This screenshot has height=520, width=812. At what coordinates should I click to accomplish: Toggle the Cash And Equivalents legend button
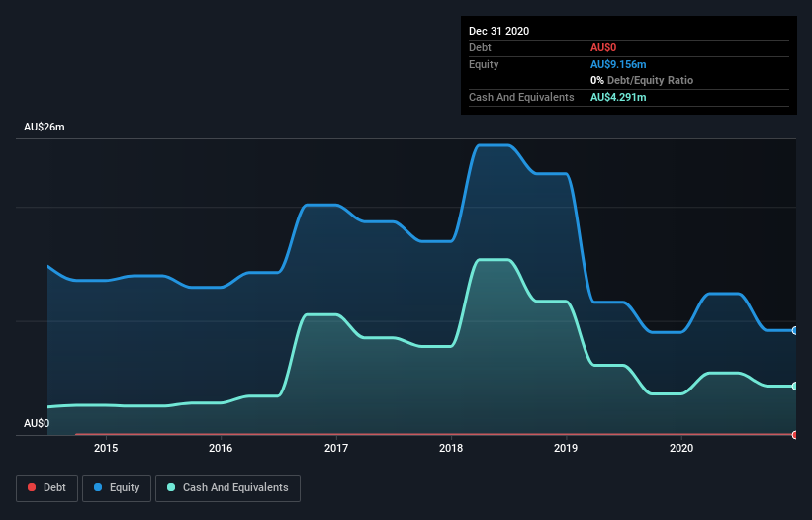click(x=227, y=488)
